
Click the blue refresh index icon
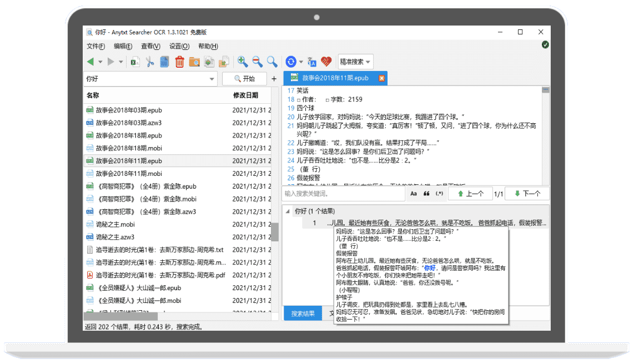click(291, 62)
